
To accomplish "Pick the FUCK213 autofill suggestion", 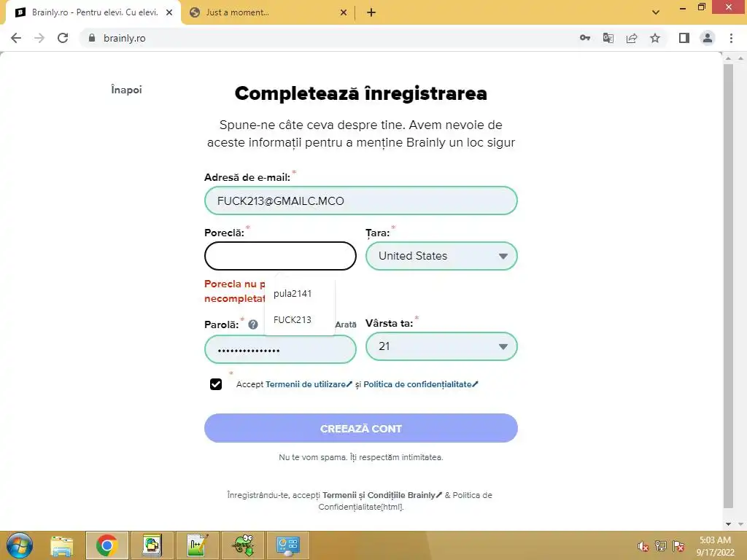I will 300,319.
